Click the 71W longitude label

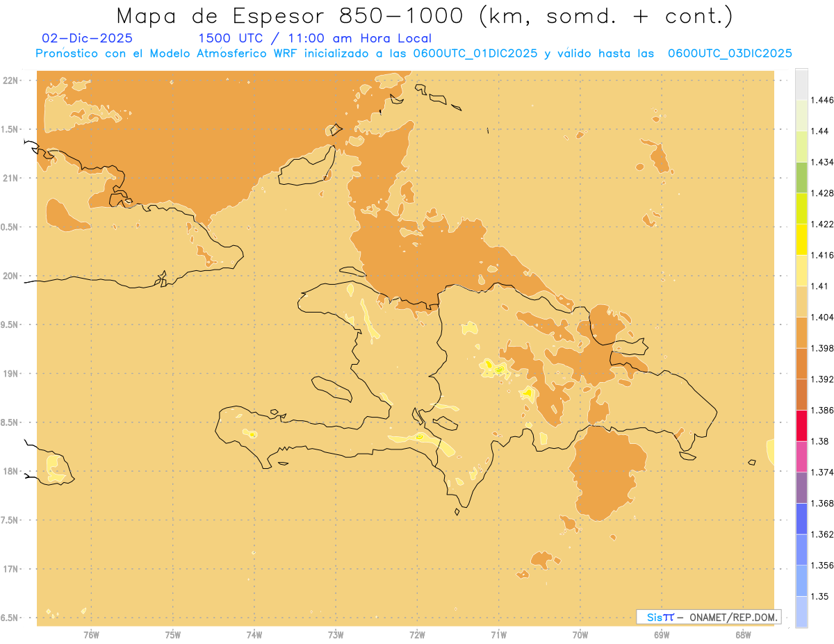point(498,635)
